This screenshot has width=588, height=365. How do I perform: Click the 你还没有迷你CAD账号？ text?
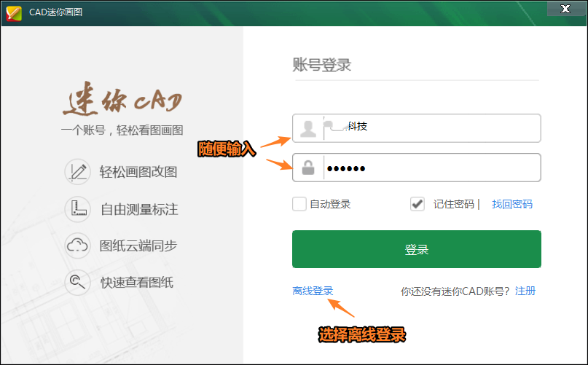click(x=455, y=291)
